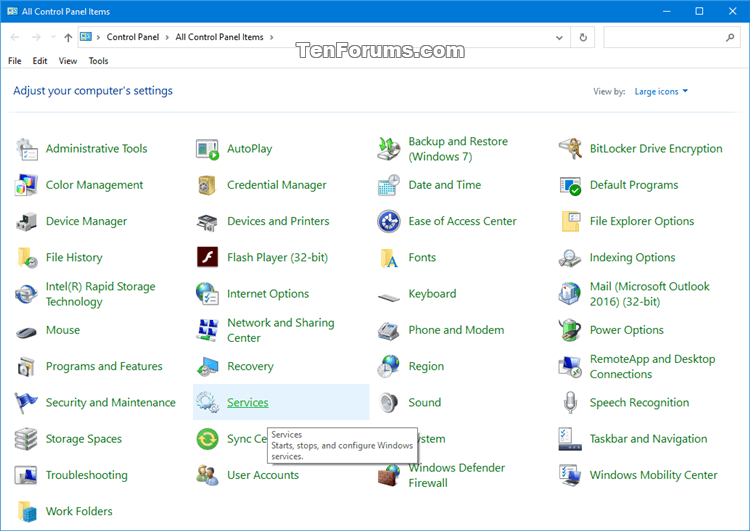Click the Search Control Panel field
This screenshot has height=531, width=750.
click(x=672, y=37)
